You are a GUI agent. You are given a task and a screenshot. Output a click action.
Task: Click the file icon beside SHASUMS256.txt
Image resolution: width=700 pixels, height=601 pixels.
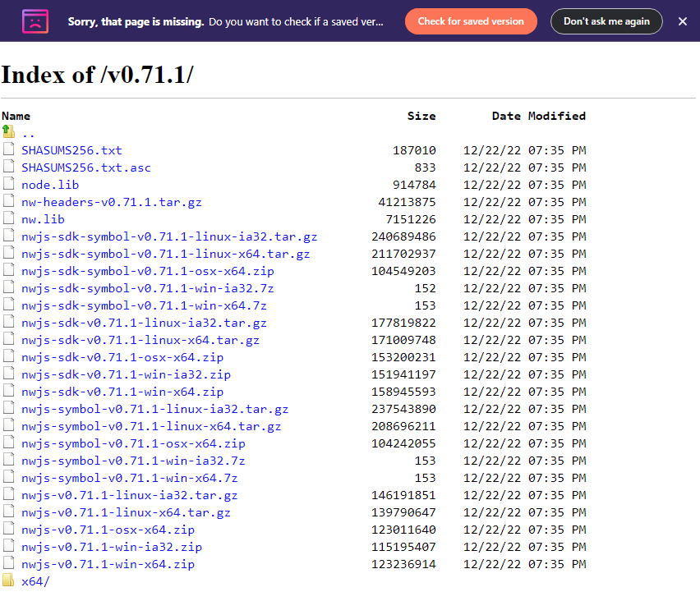(8, 149)
